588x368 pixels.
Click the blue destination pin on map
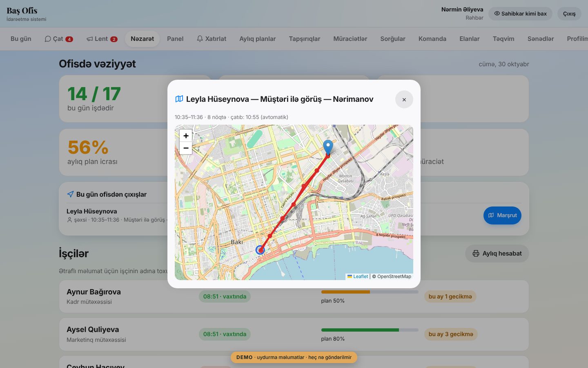[x=328, y=147]
